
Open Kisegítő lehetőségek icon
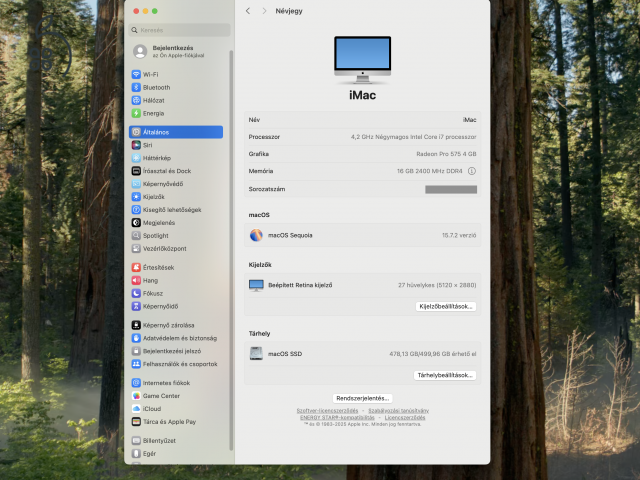point(136,210)
